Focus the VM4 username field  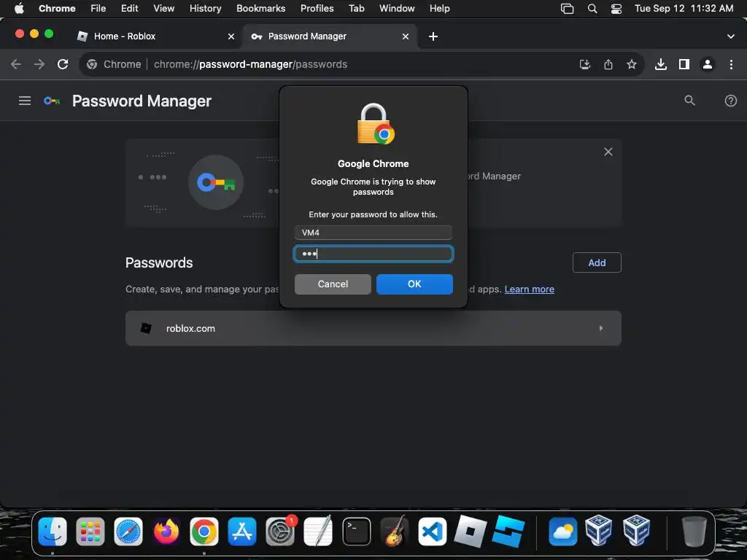point(373,233)
